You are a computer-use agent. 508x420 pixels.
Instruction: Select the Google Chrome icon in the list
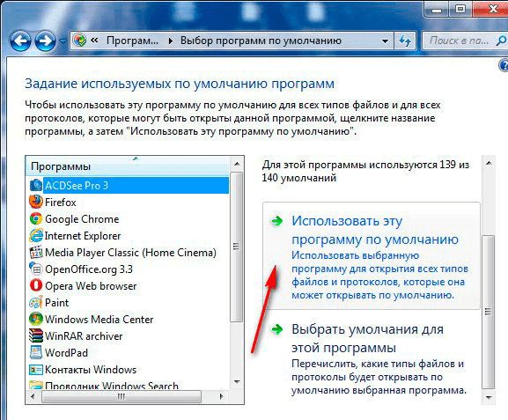point(36,218)
